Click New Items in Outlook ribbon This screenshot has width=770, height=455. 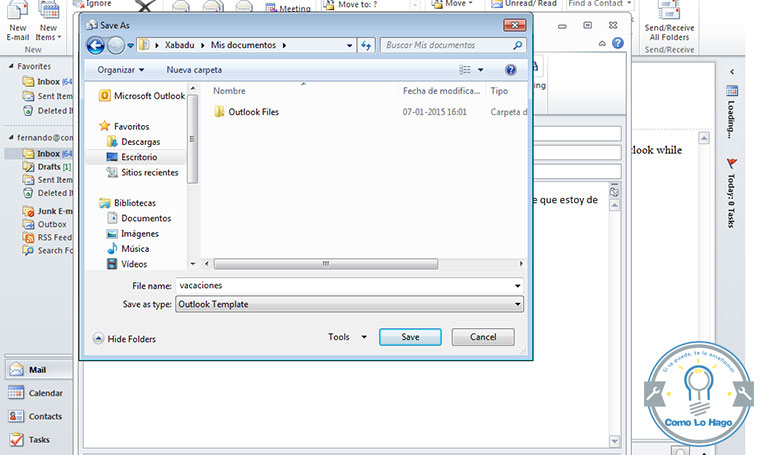[48, 23]
